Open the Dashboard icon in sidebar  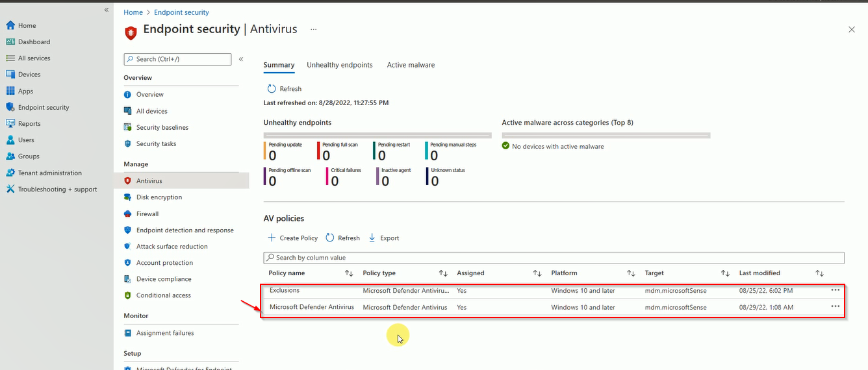(10, 42)
